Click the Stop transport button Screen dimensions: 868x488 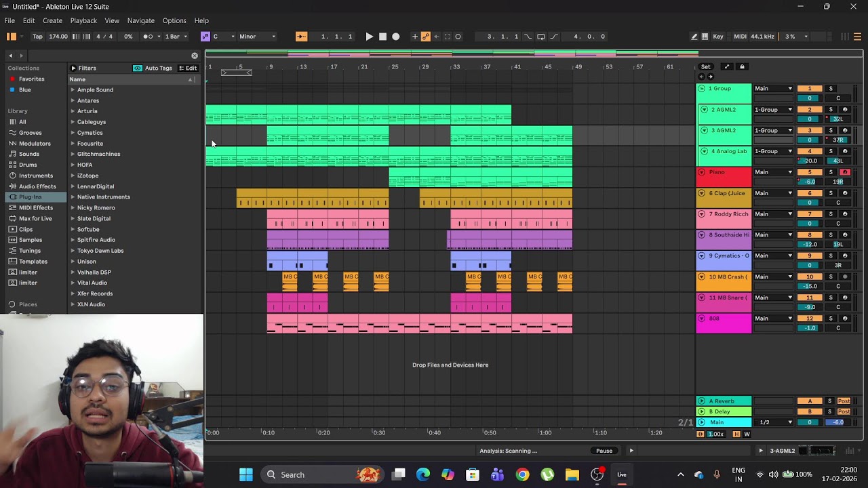coord(382,37)
